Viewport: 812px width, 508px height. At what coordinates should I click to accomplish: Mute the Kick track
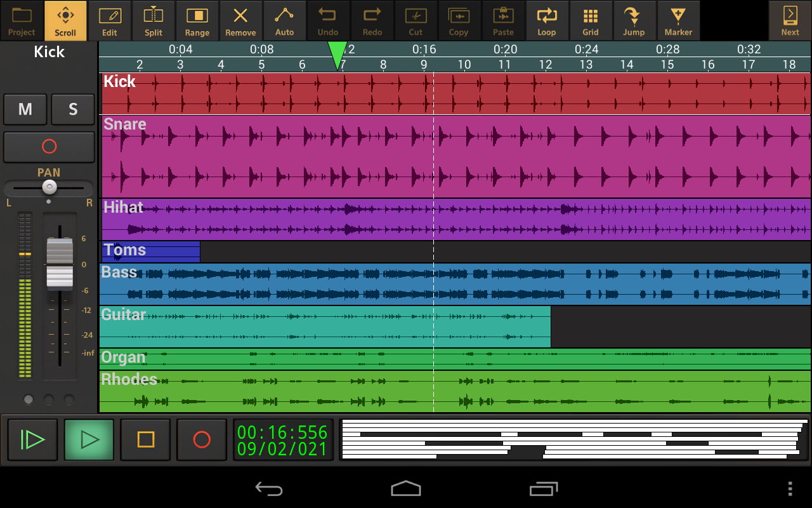25,109
